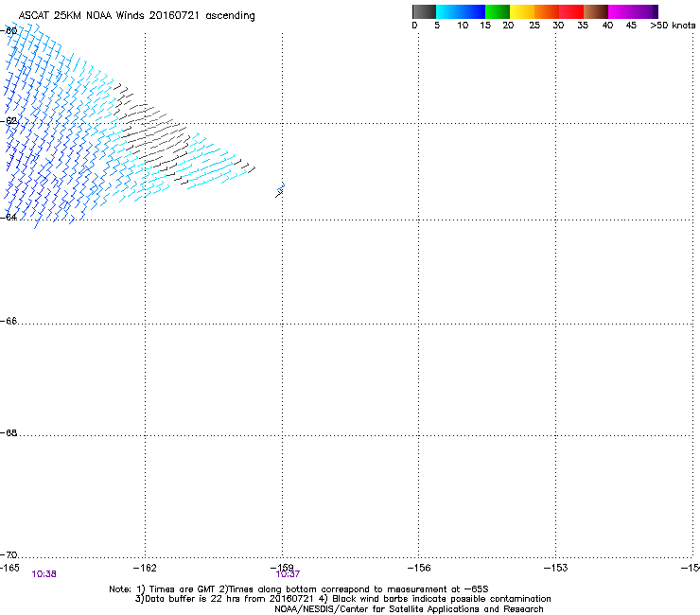The width and height of the screenshot is (700, 615).
Task: Click the -70 latitude axis label
Action: pyautogui.click(x=9, y=554)
